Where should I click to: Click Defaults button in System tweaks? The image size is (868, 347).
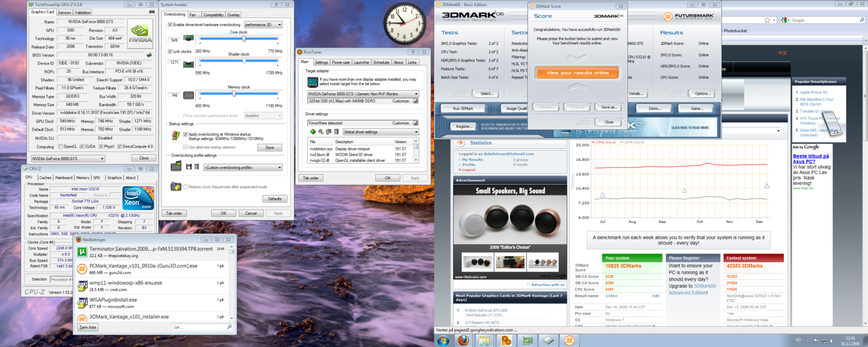(275, 199)
